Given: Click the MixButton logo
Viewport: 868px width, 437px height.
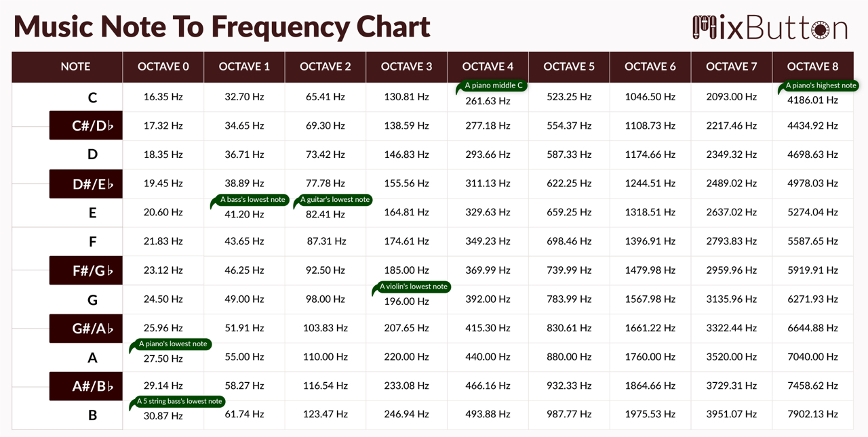Looking at the screenshot, I should click(770, 28).
